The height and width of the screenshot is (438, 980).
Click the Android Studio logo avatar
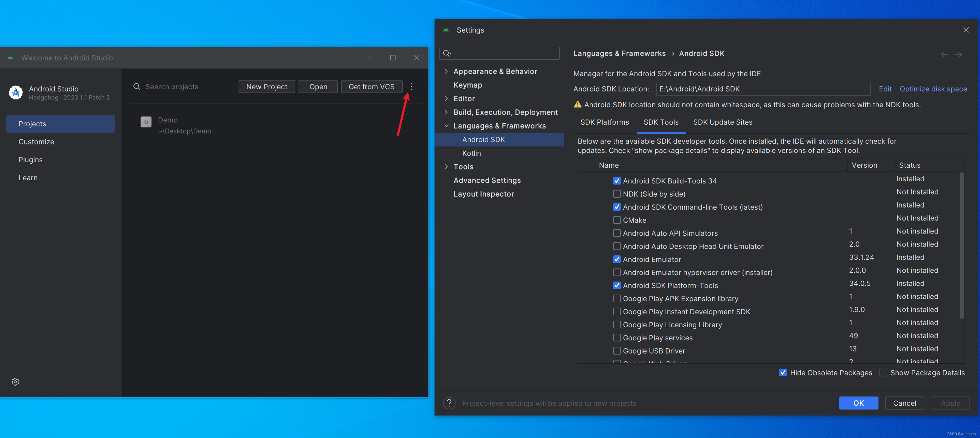pyautogui.click(x=16, y=92)
